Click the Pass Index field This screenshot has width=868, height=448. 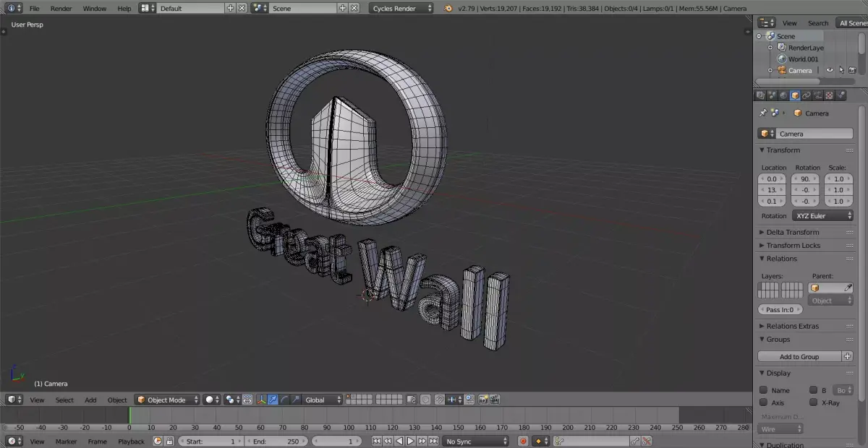pos(779,309)
